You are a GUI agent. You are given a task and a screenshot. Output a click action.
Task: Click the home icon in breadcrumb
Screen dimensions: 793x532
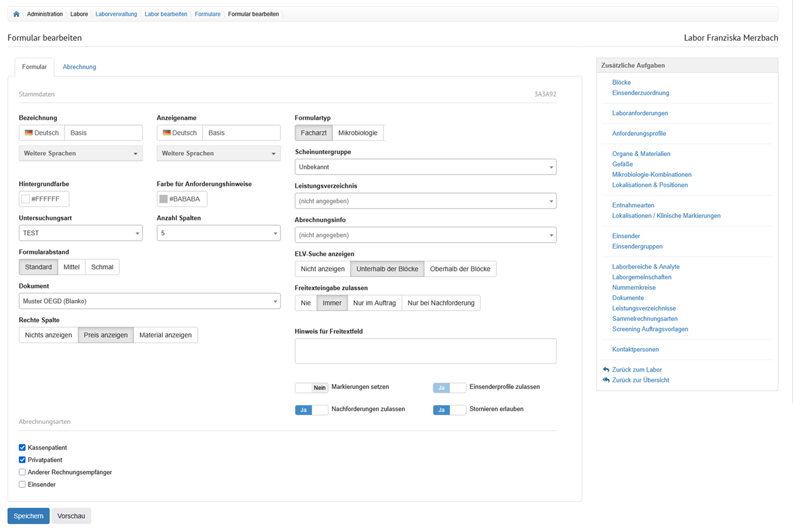(16, 14)
